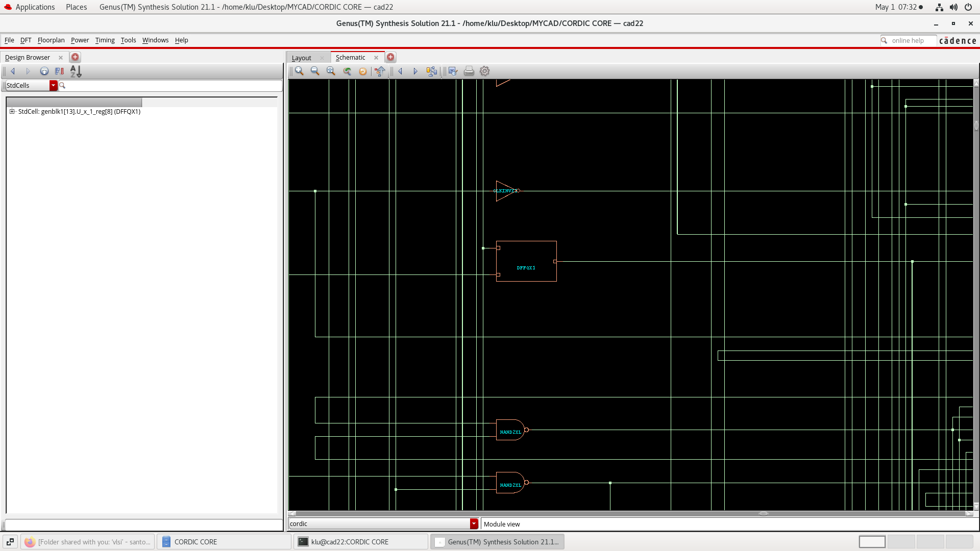Open the Timing menu

(x=105, y=40)
